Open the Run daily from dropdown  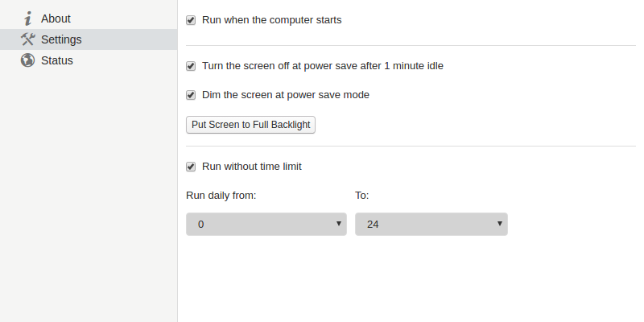[266, 224]
